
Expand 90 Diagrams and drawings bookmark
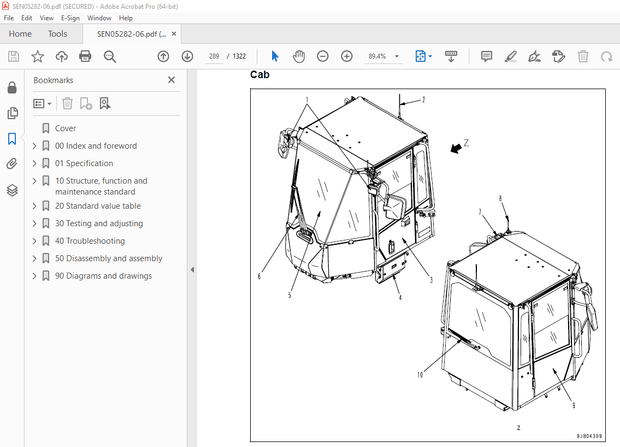point(35,276)
